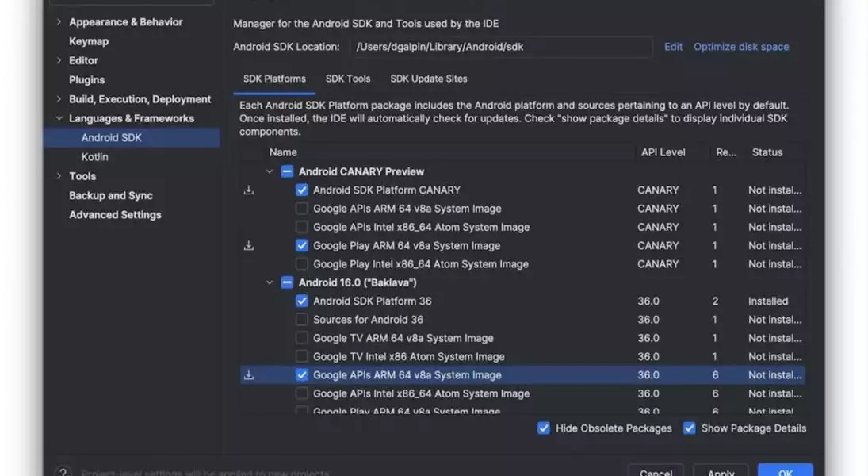The width and height of the screenshot is (868, 476).
Task: Toggle Hide Obsolete Packages checkbox
Action: click(x=544, y=428)
